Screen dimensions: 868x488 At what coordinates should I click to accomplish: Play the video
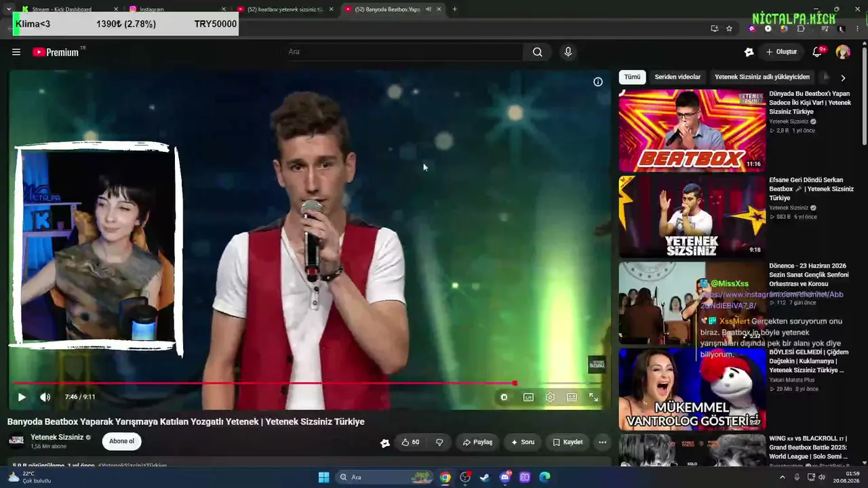21,397
